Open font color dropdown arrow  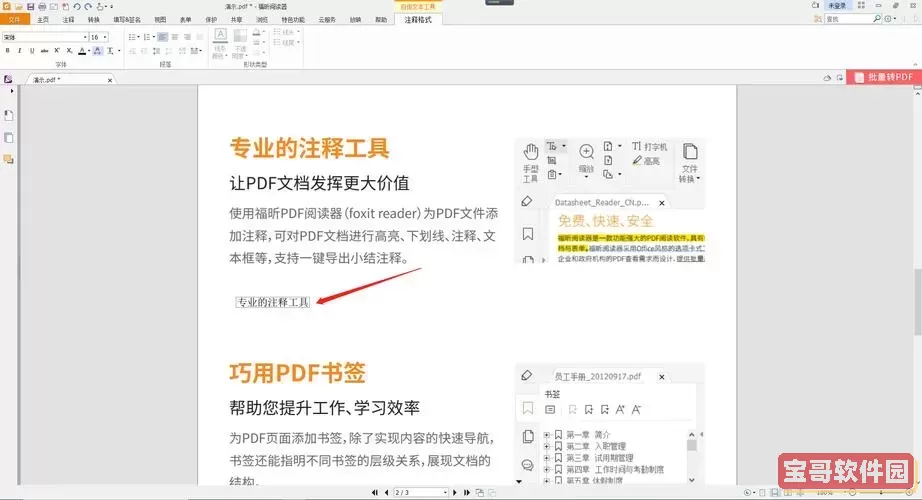[x=89, y=51]
